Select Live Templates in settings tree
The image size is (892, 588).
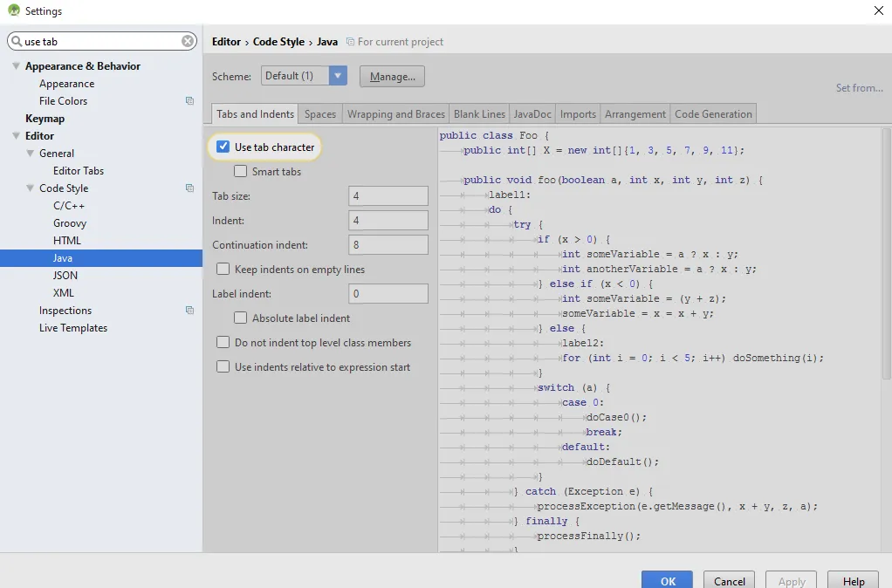(73, 327)
